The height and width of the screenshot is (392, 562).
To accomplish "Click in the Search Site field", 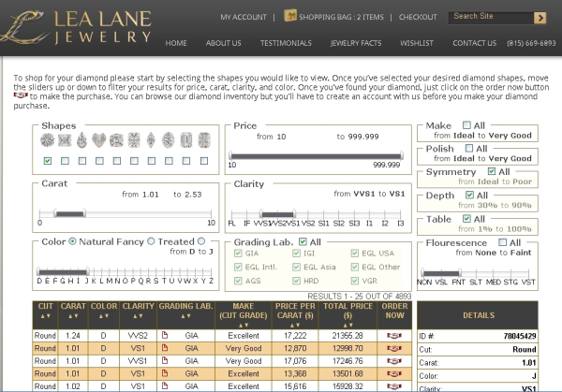I will point(491,18).
